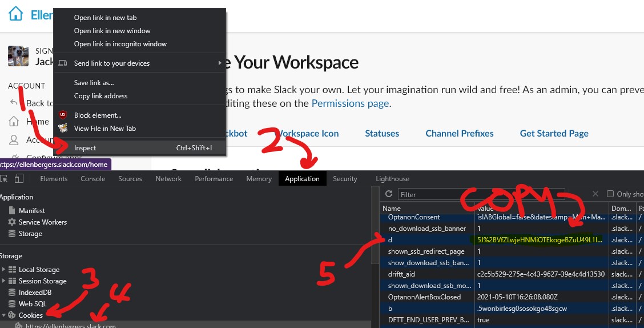Toggle the device toolbar icon in DevTools

coord(19,178)
